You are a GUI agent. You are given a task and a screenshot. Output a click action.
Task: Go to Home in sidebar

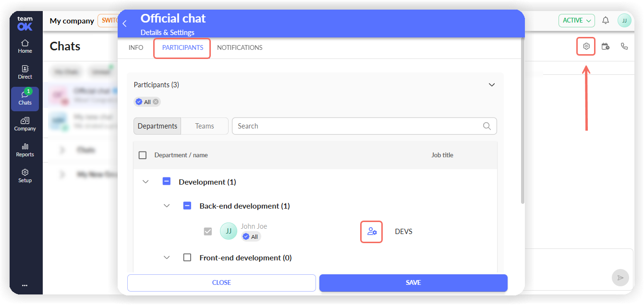(25, 46)
